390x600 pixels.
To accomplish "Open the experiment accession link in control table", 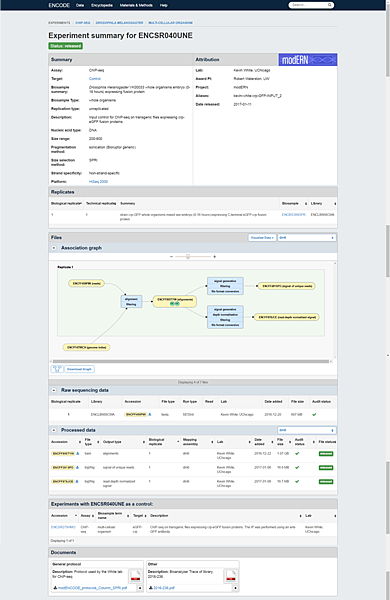I will pos(63,527).
